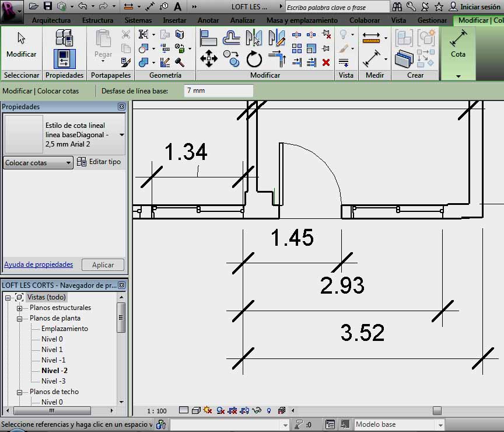Open the Ayuda de propiedades link
Screen dimensions: 504x432
pos(38,264)
